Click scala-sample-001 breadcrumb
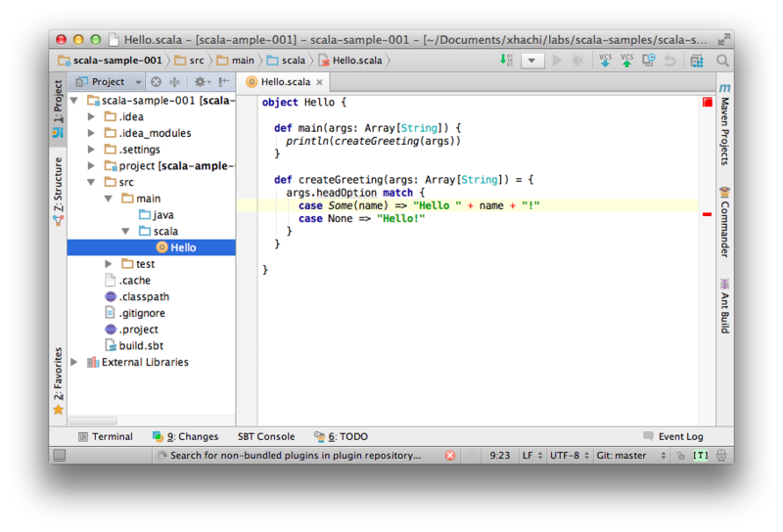 111,61
